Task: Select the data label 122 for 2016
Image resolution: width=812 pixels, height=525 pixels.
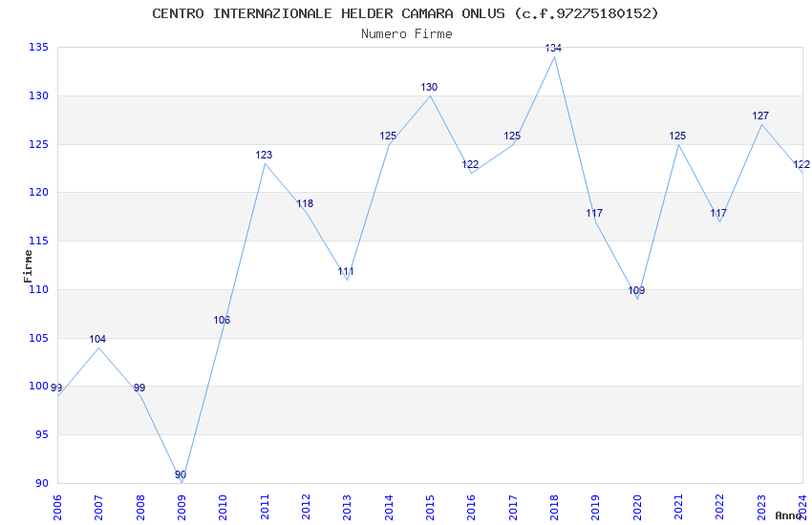Action: pos(470,164)
